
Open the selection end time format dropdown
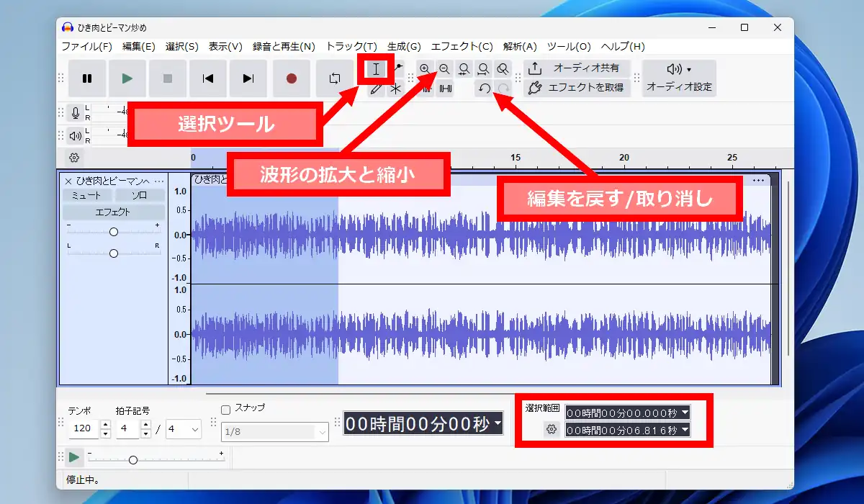point(685,430)
